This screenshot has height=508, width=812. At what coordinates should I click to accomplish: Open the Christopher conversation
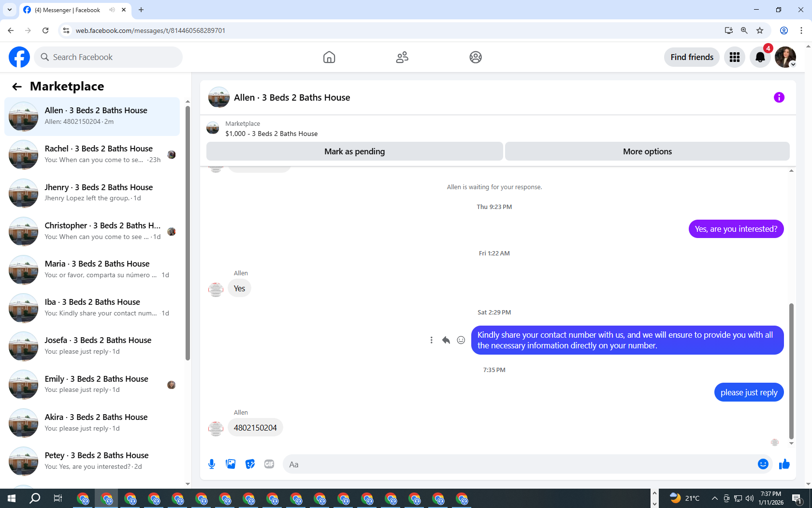coord(92,231)
